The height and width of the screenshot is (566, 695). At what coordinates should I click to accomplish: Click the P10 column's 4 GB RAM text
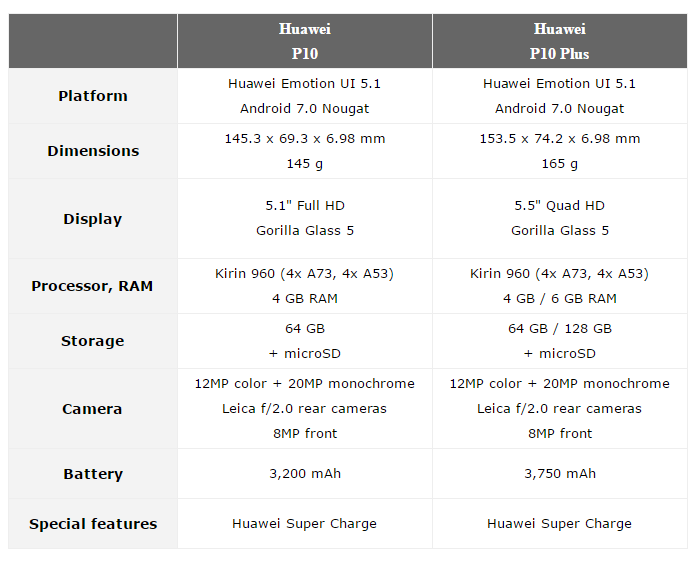[x=305, y=299]
